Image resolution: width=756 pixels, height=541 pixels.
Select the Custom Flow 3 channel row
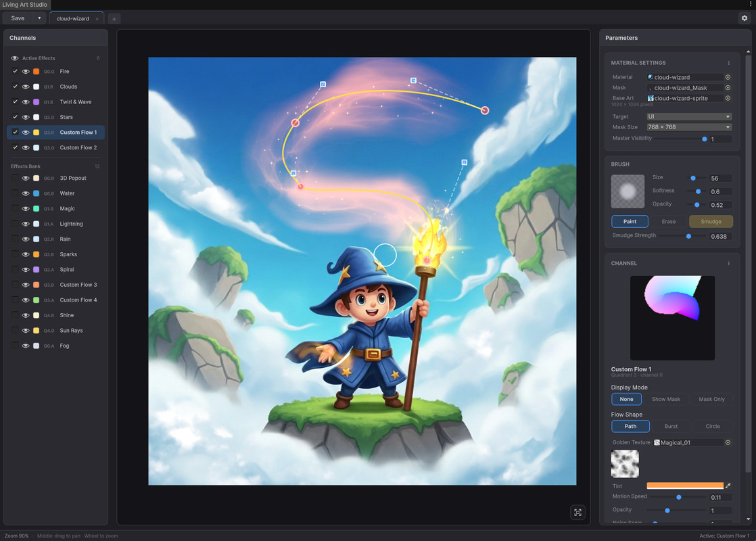(56, 285)
